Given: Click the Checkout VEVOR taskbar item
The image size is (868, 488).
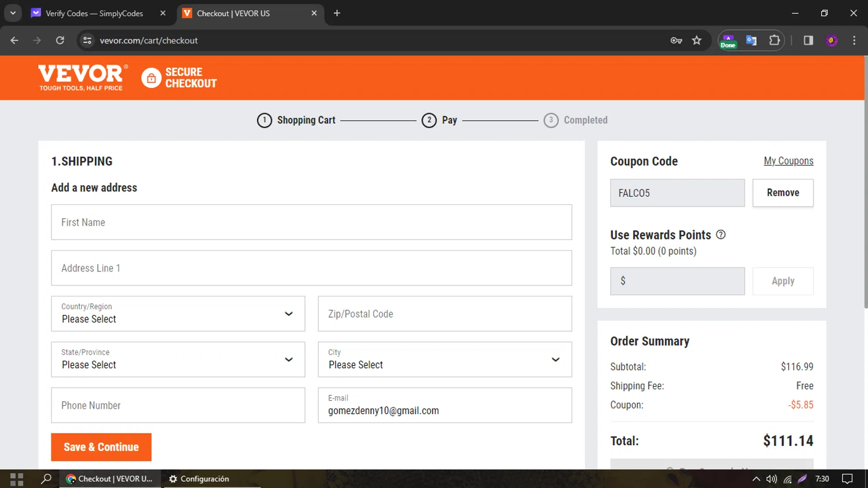Looking at the screenshot, I should pos(110,479).
